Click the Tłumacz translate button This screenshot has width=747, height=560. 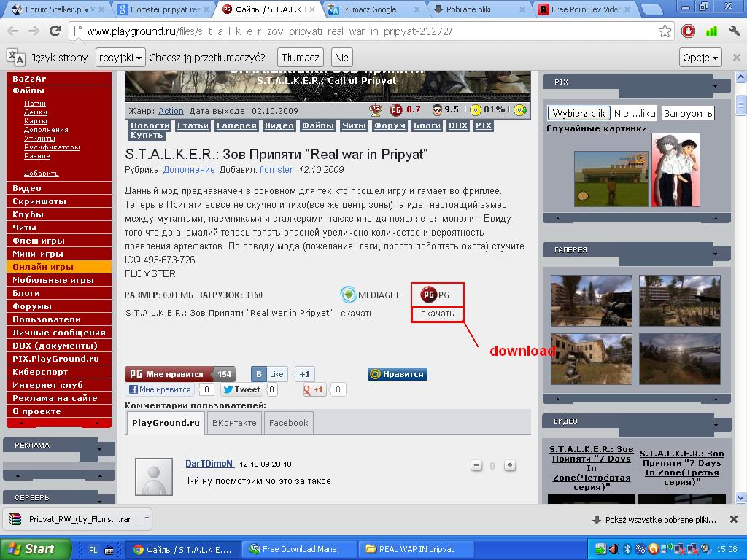click(300, 58)
